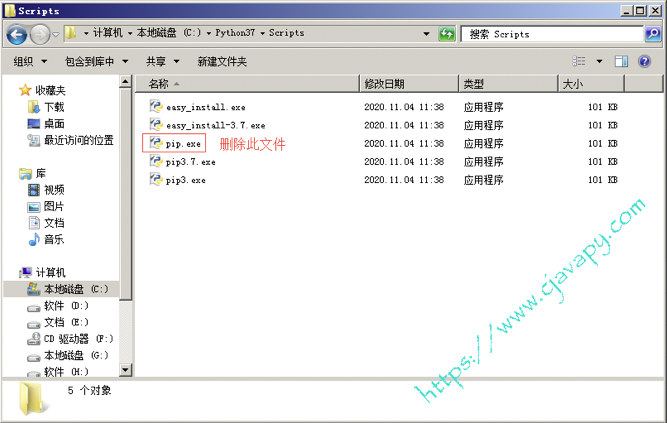The image size is (667, 423).
Task: Toggle the preview pane icon
Action: tap(621, 61)
